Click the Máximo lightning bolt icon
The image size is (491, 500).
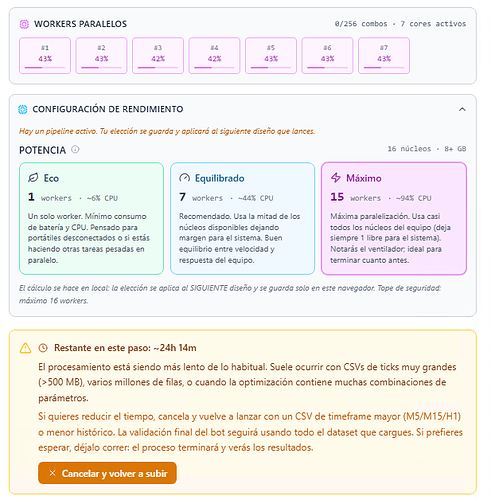(336, 178)
